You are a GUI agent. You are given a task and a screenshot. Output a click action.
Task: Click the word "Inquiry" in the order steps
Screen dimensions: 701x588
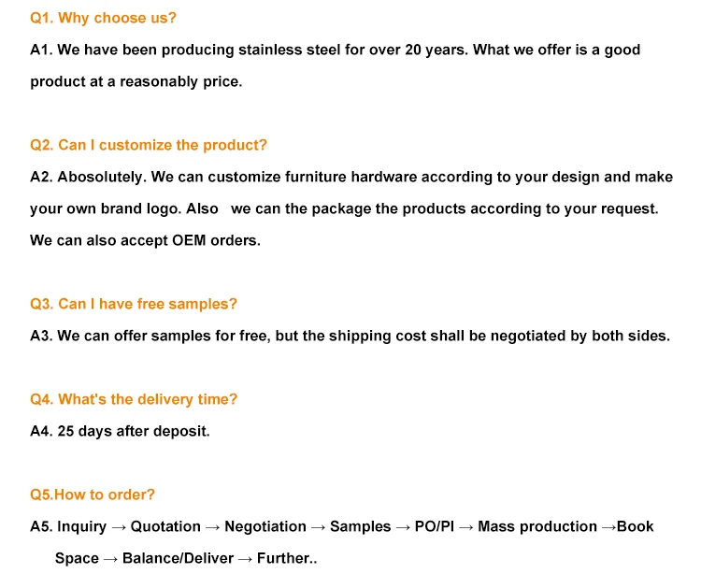coord(82,526)
